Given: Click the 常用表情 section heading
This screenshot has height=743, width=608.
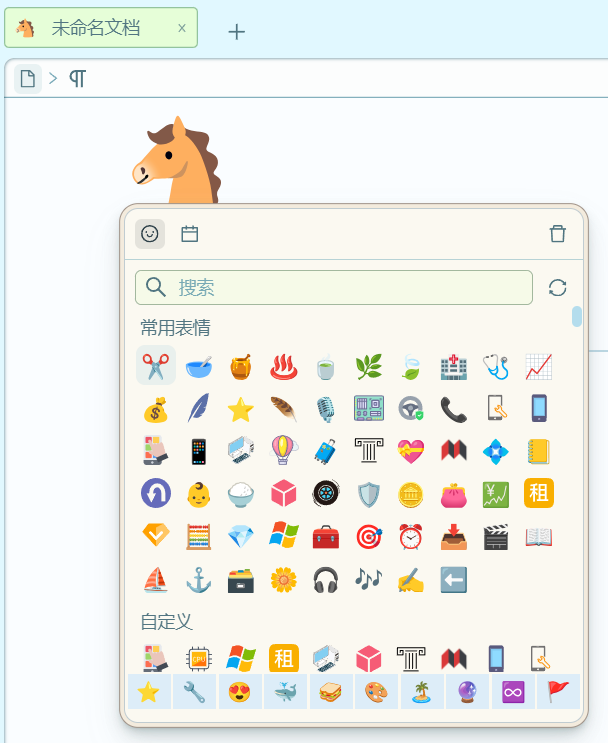Looking at the screenshot, I should coord(175,328).
